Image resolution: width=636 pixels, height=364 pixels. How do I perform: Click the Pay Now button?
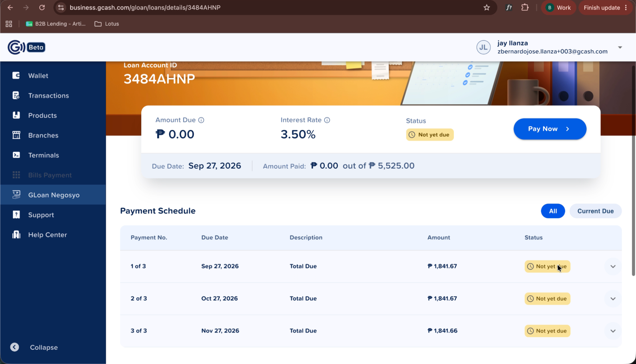(x=550, y=129)
